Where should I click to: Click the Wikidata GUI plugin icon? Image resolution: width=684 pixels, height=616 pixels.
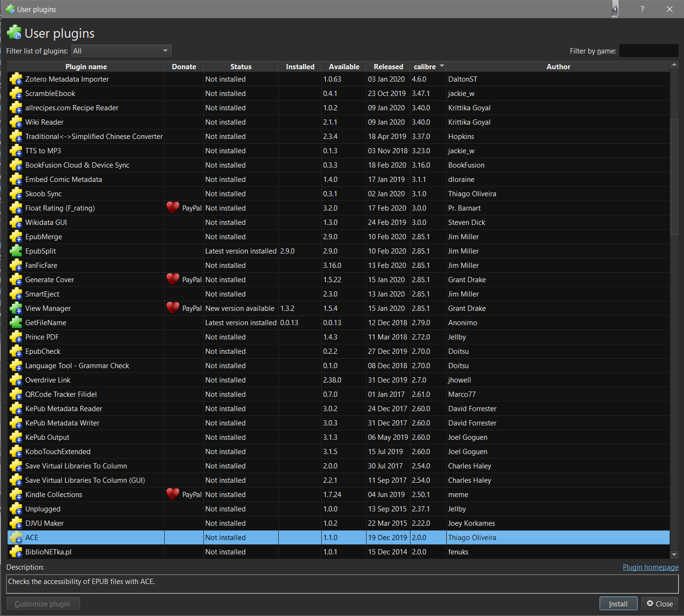(x=16, y=223)
